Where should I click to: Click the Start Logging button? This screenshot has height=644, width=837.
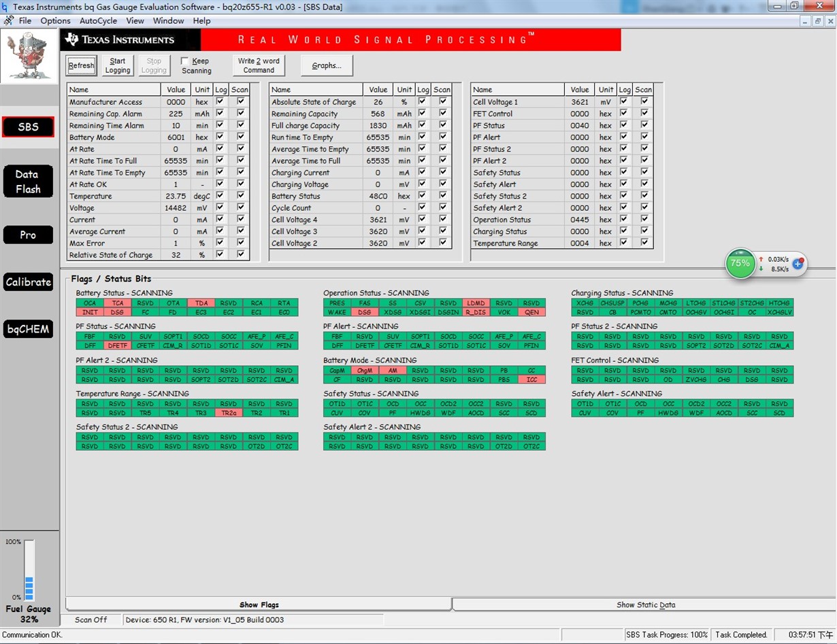tap(118, 65)
